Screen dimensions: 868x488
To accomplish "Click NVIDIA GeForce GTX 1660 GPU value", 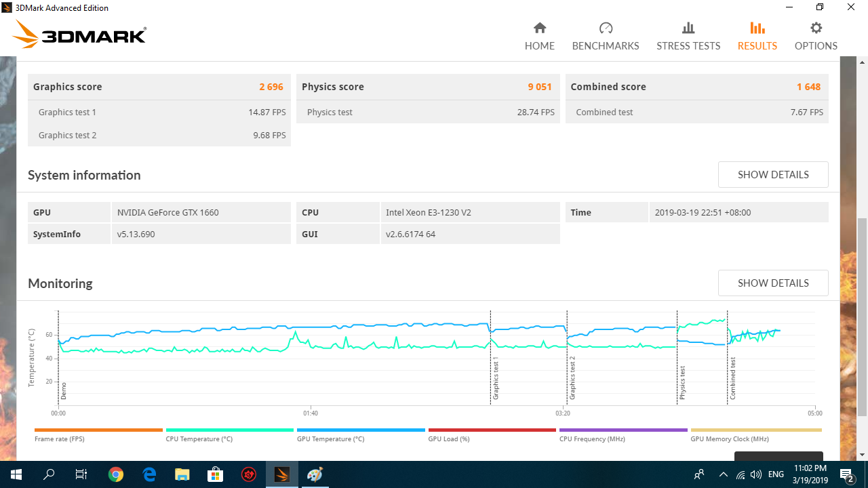I will [x=201, y=212].
